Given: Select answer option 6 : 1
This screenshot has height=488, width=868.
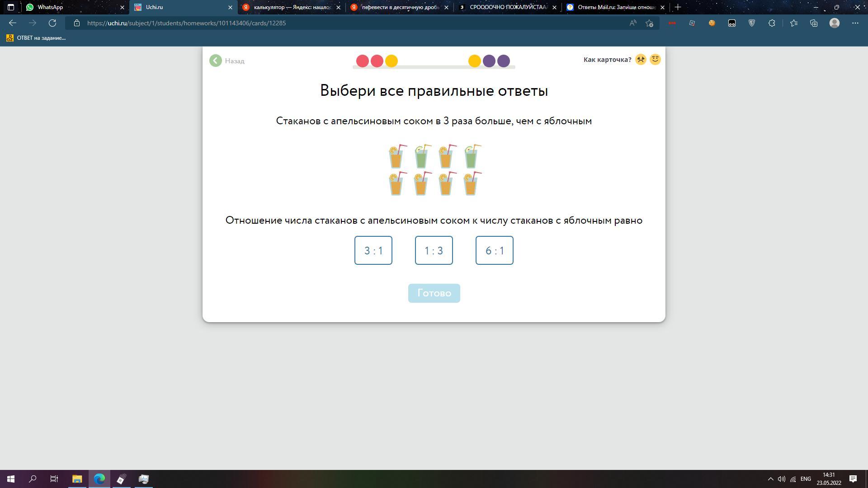Looking at the screenshot, I should click(495, 250).
